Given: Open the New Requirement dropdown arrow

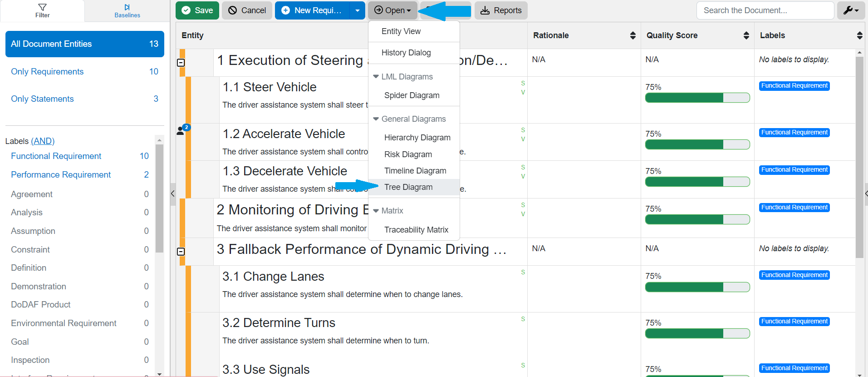Looking at the screenshot, I should click(358, 10).
